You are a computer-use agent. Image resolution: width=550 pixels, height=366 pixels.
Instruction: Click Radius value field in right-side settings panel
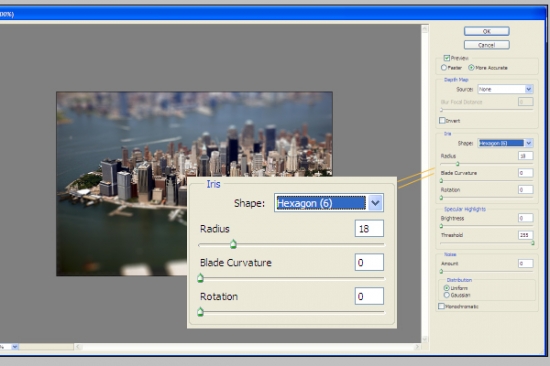tap(525, 156)
